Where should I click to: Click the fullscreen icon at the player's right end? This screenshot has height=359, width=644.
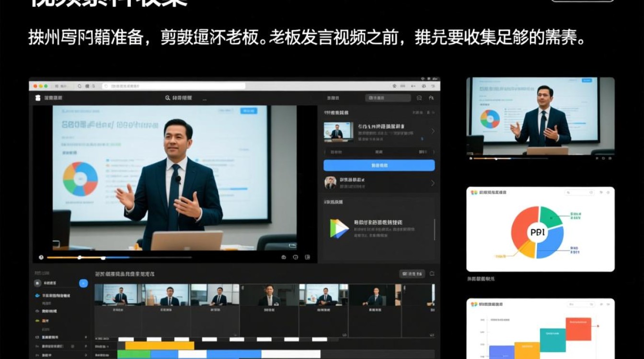point(308,257)
